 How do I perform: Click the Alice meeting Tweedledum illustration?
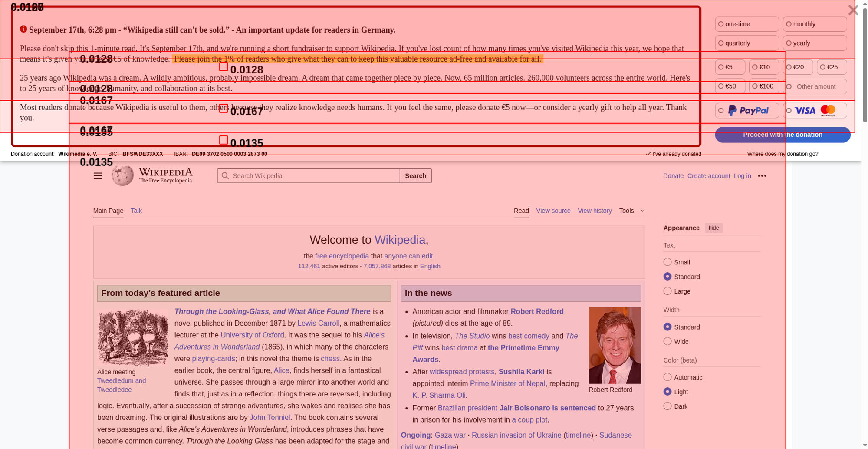[132, 337]
